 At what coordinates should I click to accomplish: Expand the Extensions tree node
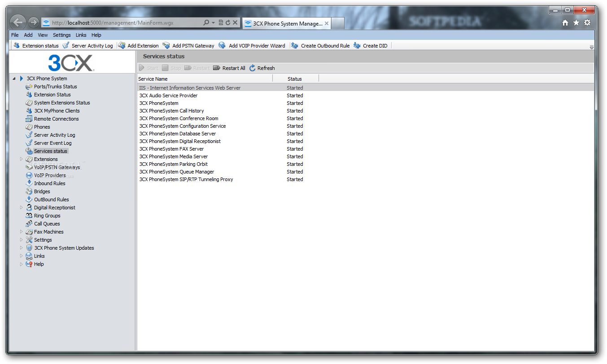[x=21, y=159]
